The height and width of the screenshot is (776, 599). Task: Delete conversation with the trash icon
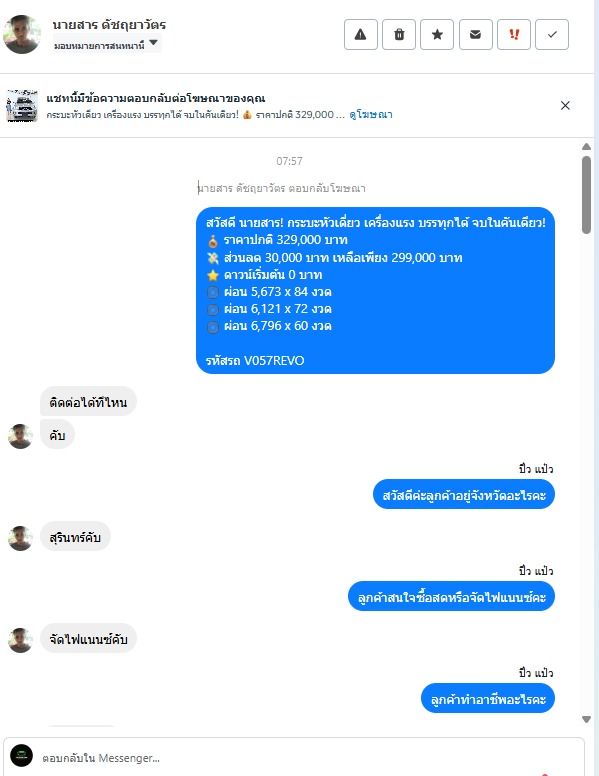399,35
